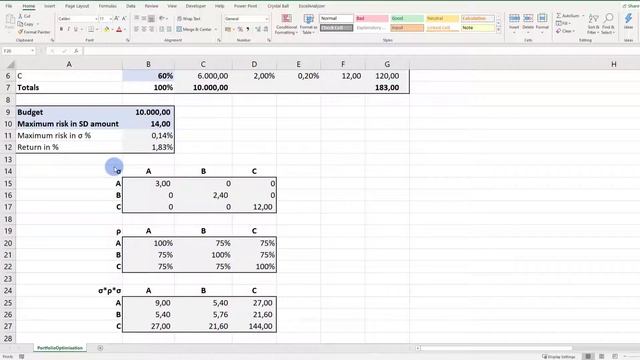Click the Borders icon

[91, 29]
